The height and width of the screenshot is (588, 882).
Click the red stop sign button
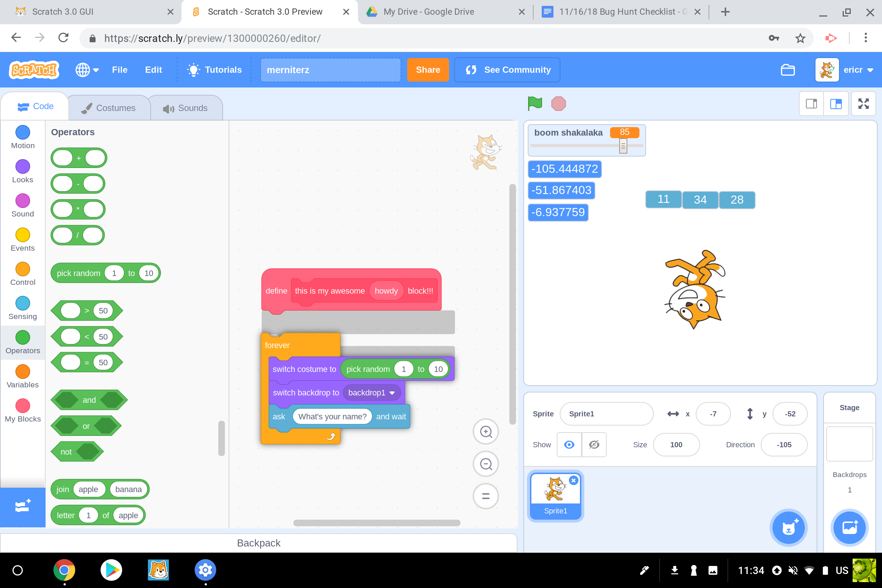click(x=558, y=104)
